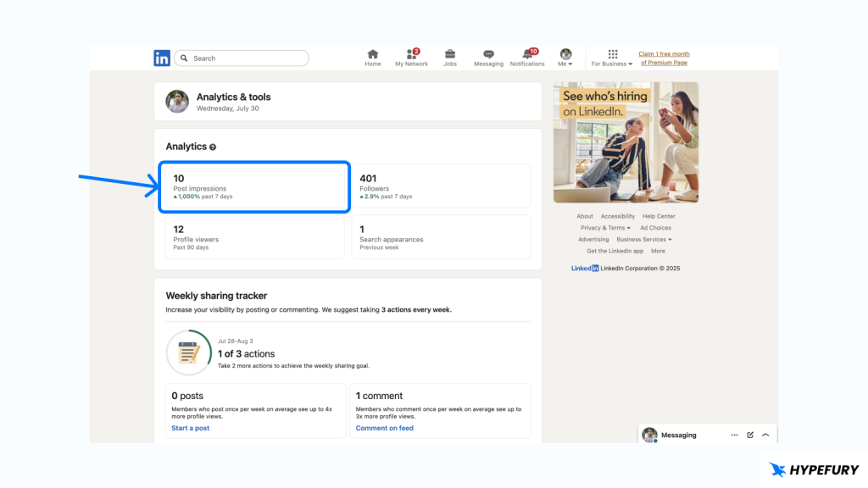Viewport: 868px width, 488px height.
Task: Open the Post impressions analytics card
Action: pyautogui.click(x=255, y=187)
